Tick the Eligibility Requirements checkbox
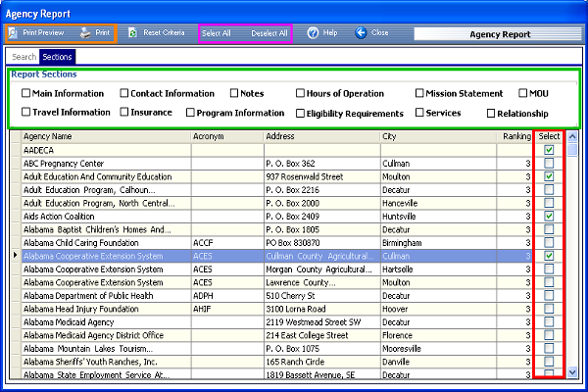 point(300,114)
